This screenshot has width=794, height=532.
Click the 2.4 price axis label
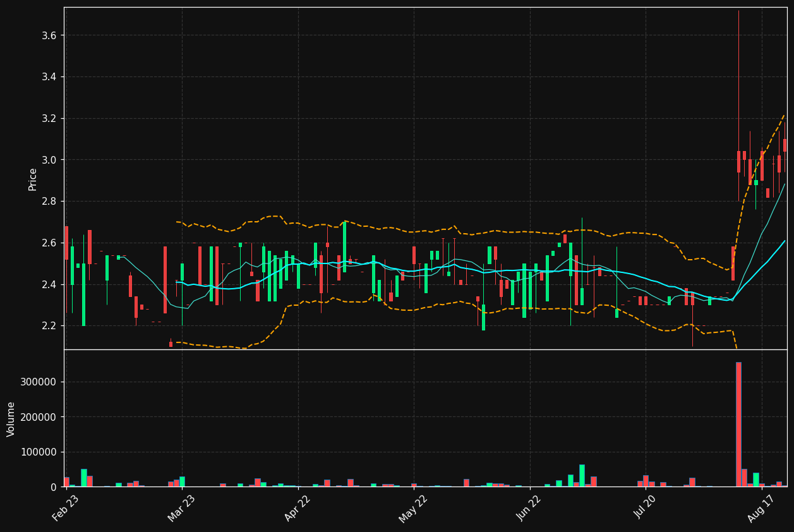(x=49, y=285)
